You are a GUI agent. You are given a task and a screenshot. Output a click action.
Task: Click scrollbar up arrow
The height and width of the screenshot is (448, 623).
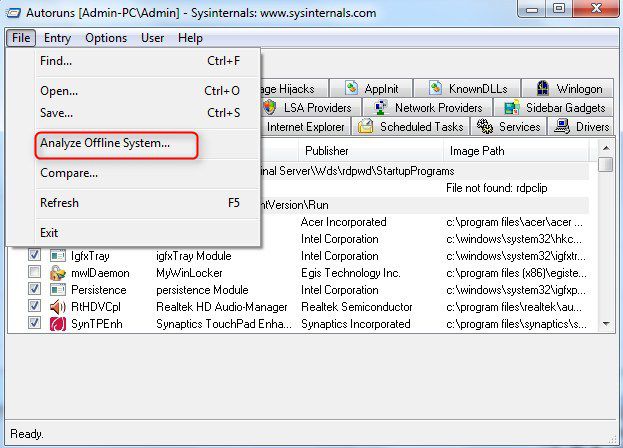click(x=606, y=148)
